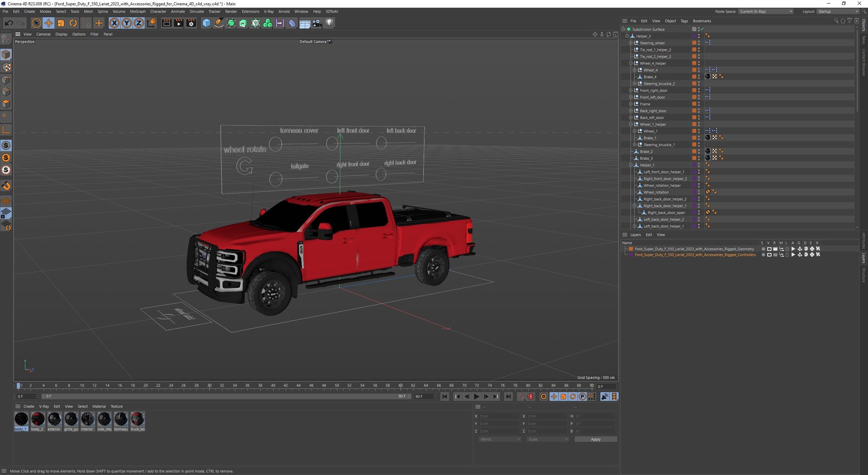The height and width of the screenshot is (475, 868).
Task: Open object manager Tags menu
Action: click(684, 21)
